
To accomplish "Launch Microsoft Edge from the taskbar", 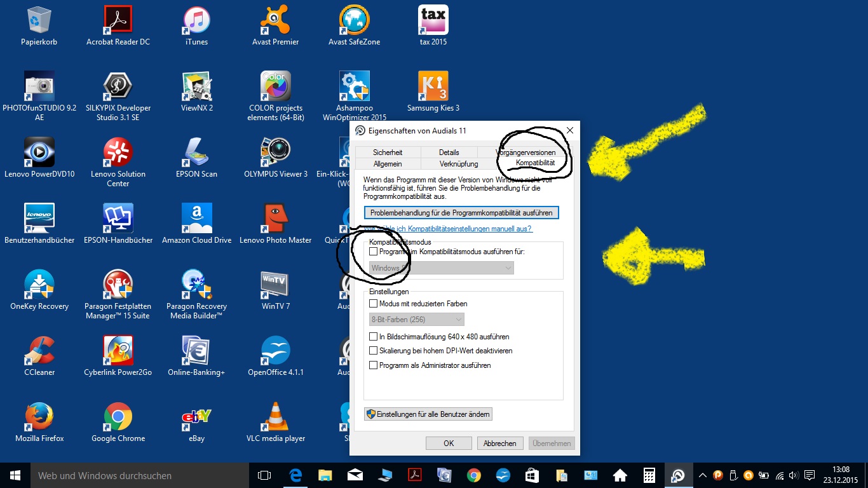I will [295, 475].
